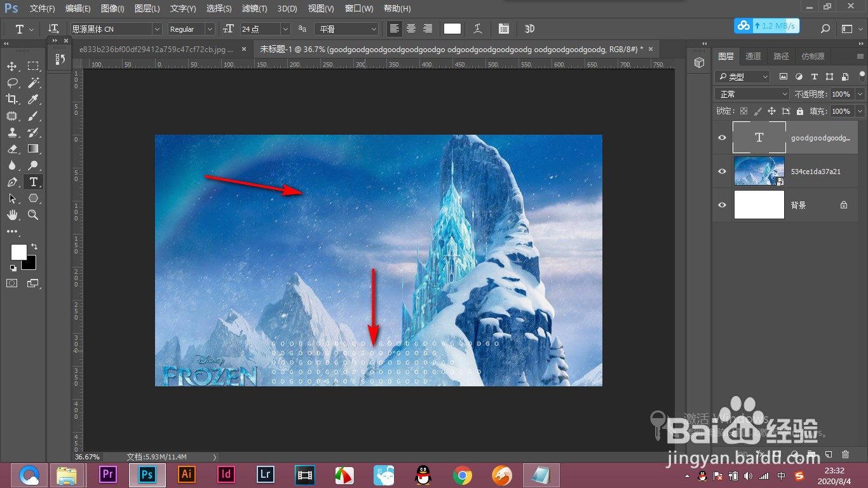Select the Eyedropper tool

coord(33,99)
